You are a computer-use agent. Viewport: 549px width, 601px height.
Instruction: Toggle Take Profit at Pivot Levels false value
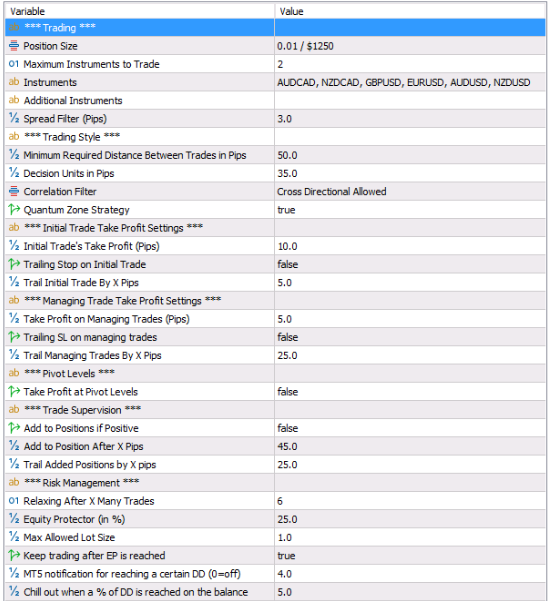pyautogui.click(x=410, y=392)
